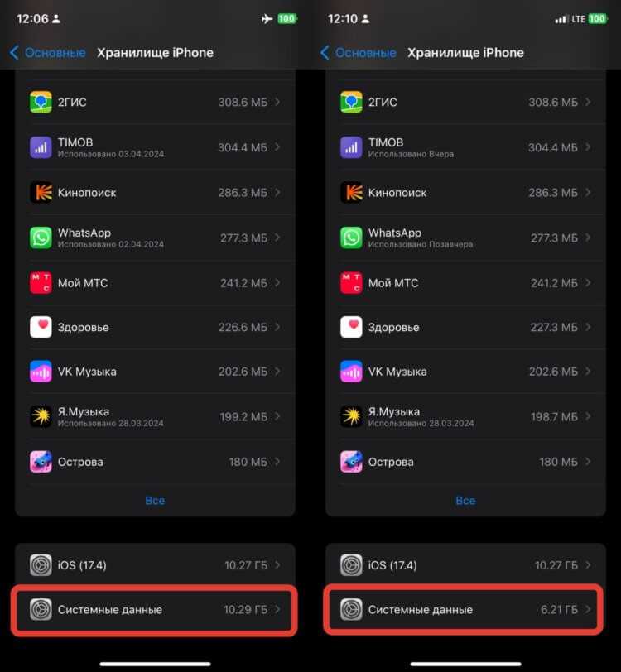Select 10.27 ГБ iOS size in right screenshot
621x672 pixels.
pyautogui.click(x=556, y=565)
